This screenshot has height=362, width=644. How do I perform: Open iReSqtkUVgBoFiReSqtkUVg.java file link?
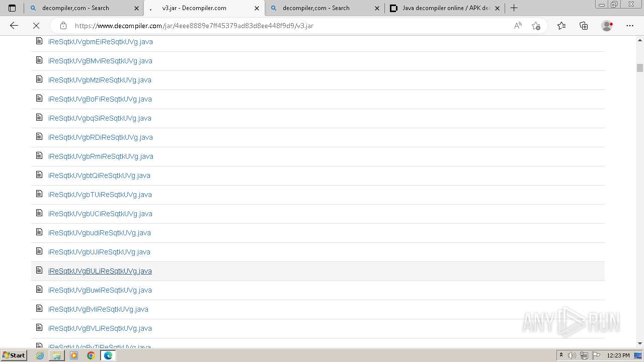pos(100,99)
